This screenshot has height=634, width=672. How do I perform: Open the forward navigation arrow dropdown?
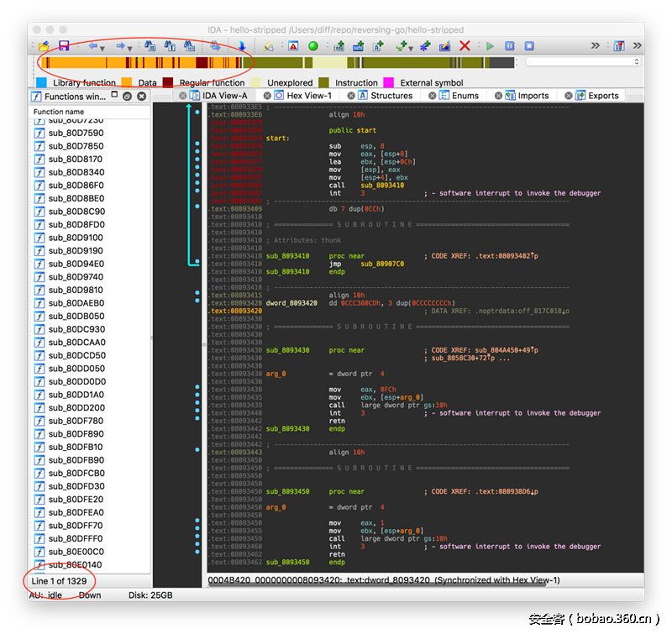coord(131,47)
